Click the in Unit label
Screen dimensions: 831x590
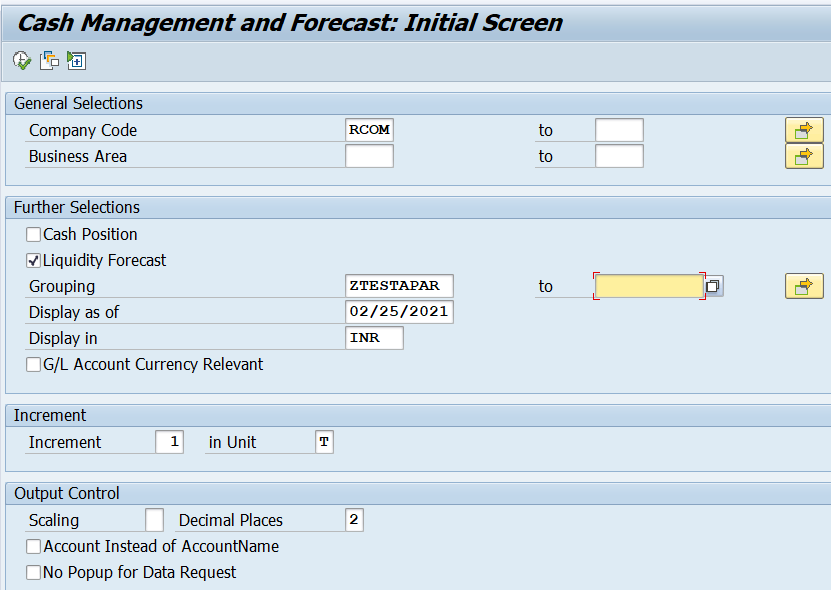(232, 443)
